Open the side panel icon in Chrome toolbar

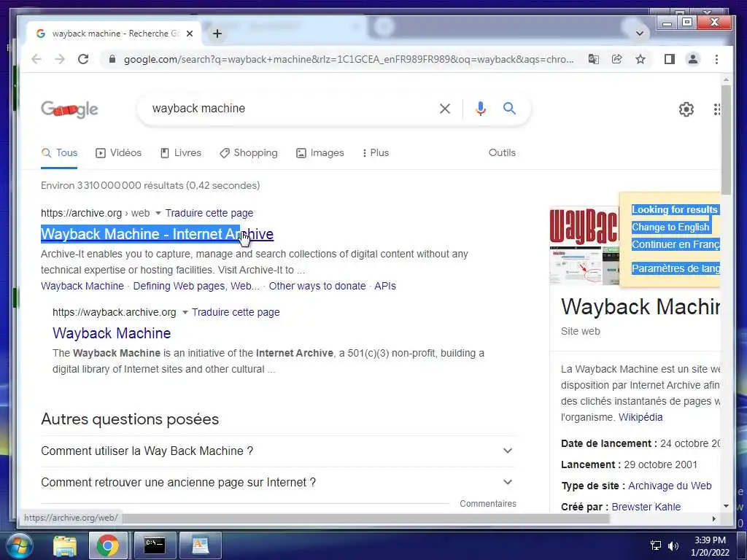(x=670, y=59)
